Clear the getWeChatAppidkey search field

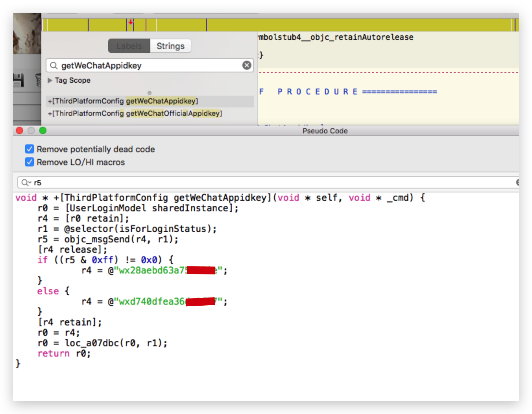click(247, 66)
